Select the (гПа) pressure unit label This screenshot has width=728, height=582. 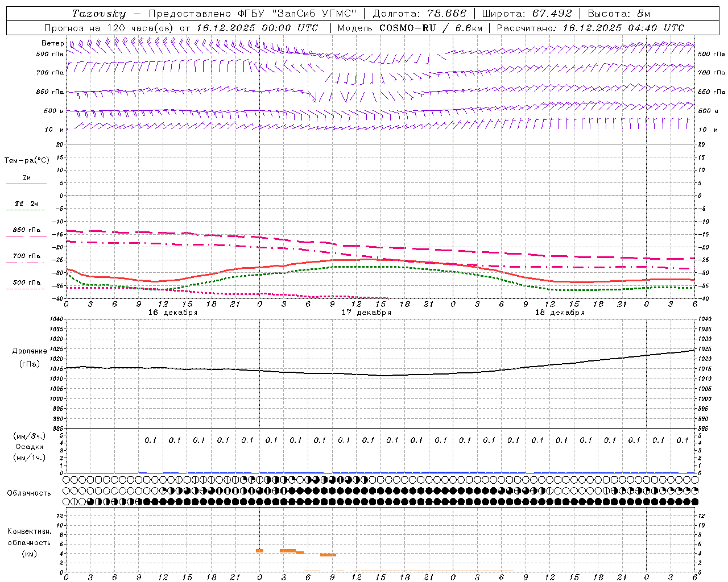[x=30, y=364]
